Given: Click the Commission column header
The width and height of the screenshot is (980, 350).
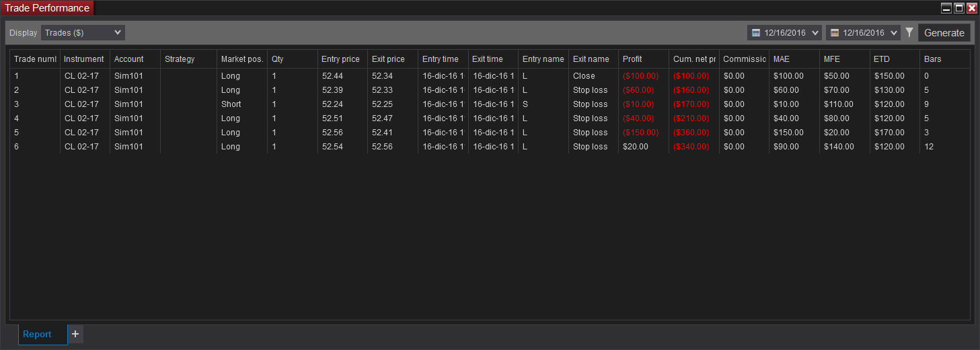Looking at the screenshot, I should click(744, 59).
